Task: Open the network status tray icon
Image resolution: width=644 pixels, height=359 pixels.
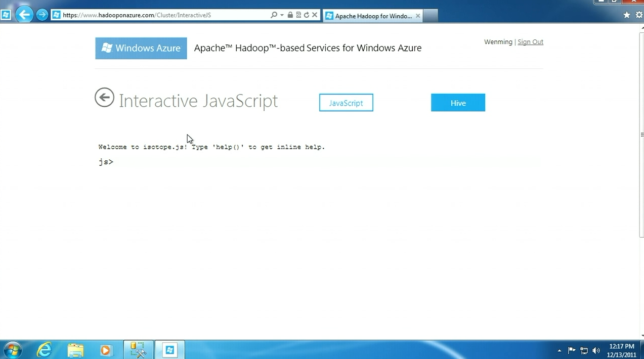Action: click(x=584, y=350)
